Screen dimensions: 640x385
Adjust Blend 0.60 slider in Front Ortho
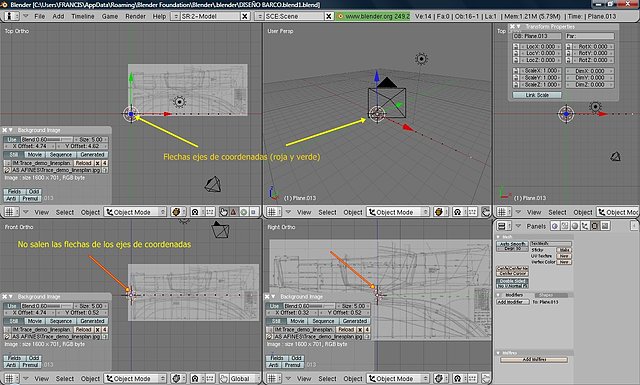pyautogui.click(x=47, y=306)
